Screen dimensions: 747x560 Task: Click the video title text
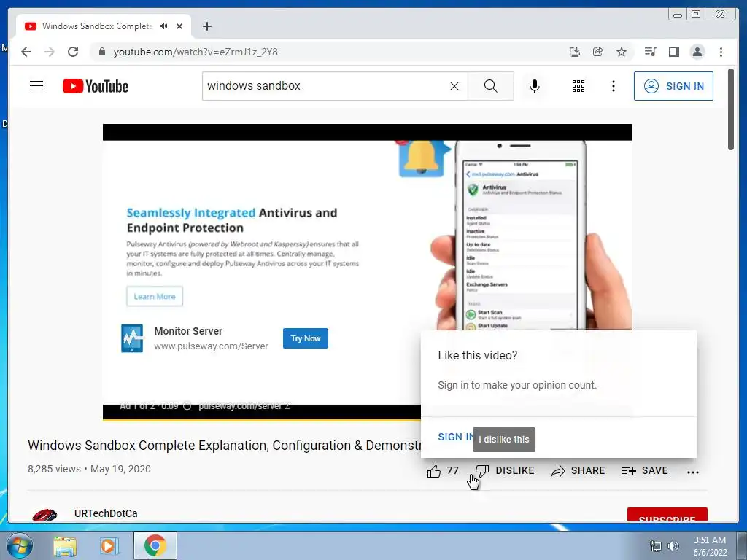point(224,446)
